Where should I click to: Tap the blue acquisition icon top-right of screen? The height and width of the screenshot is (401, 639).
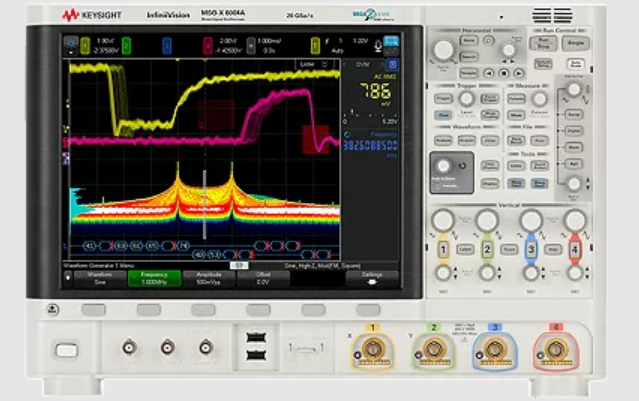pyautogui.click(x=391, y=41)
